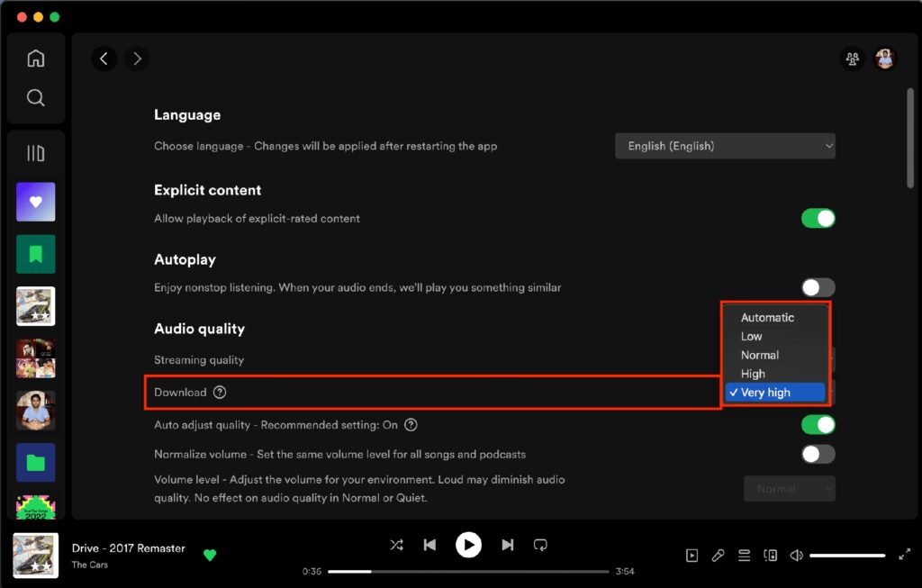Turn on Normalize volume switch
Viewport: 922px width, 588px height.
tap(818, 454)
